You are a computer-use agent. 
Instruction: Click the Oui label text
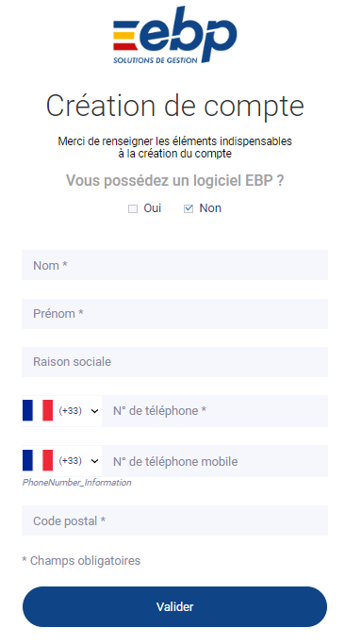(x=153, y=208)
